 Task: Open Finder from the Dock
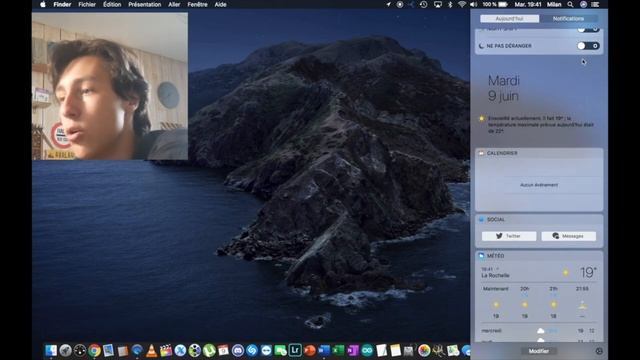[51, 350]
